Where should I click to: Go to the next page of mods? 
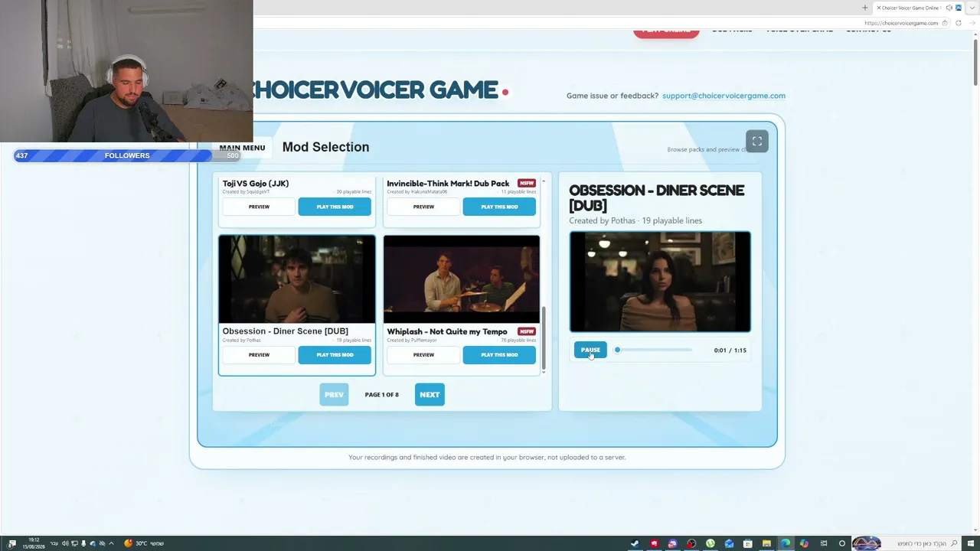click(430, 395)
